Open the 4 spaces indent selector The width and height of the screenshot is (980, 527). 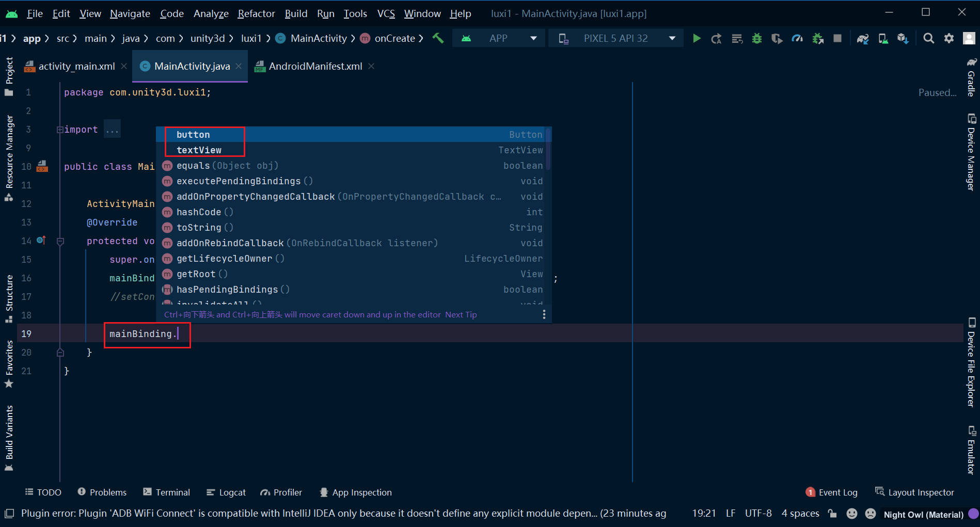pos(800,514)
